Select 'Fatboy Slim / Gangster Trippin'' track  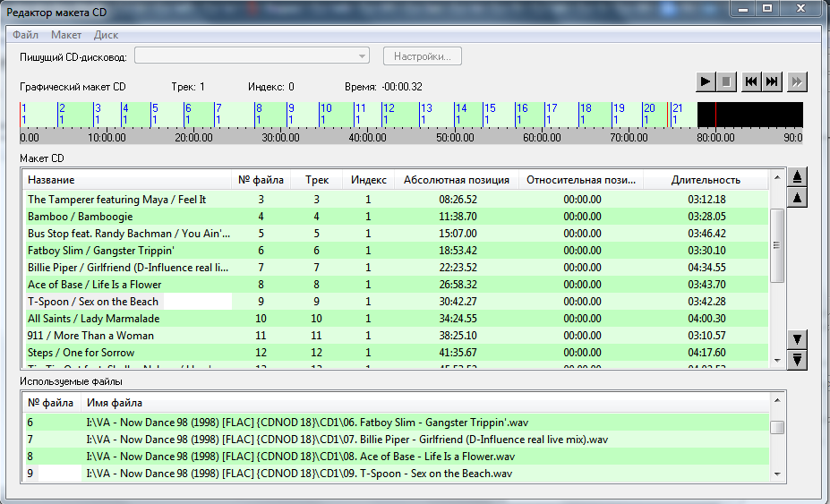coord(397,251)
